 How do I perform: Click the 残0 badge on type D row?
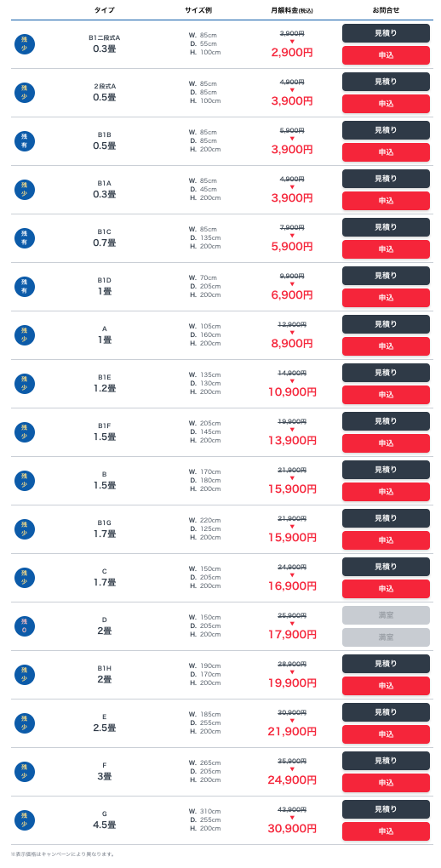click(25, 626)
